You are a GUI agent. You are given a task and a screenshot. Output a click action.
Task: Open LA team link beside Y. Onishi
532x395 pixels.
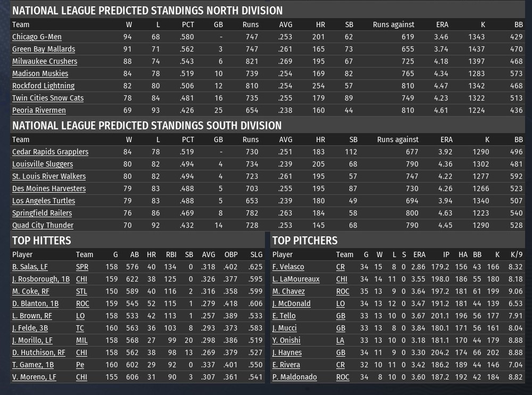pyautogui.click(x=340, y=340)
